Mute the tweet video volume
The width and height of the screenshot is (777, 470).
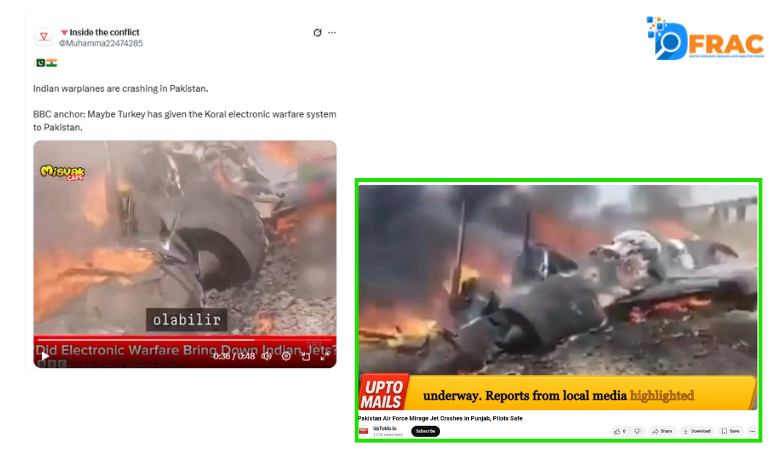coord(267,356)
